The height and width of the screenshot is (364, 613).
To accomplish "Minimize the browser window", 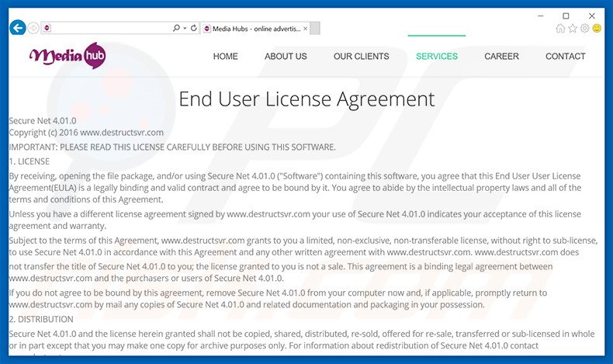I will pos(541,16).
